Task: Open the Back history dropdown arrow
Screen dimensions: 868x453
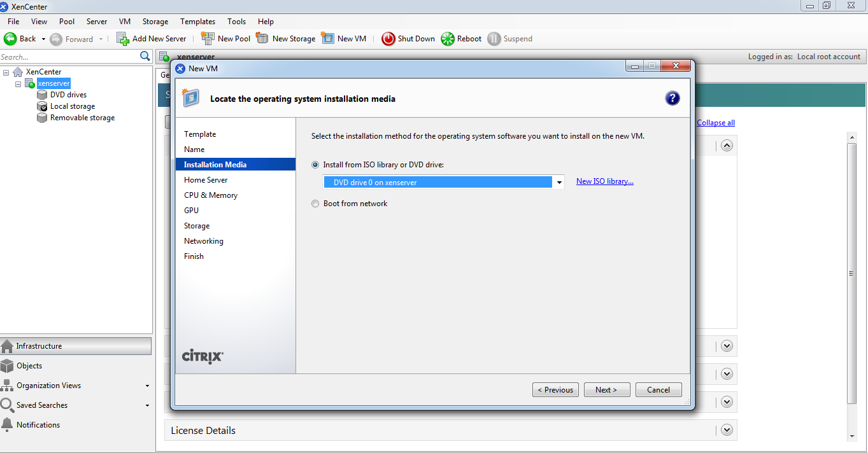Action: [x=44, y=39]
